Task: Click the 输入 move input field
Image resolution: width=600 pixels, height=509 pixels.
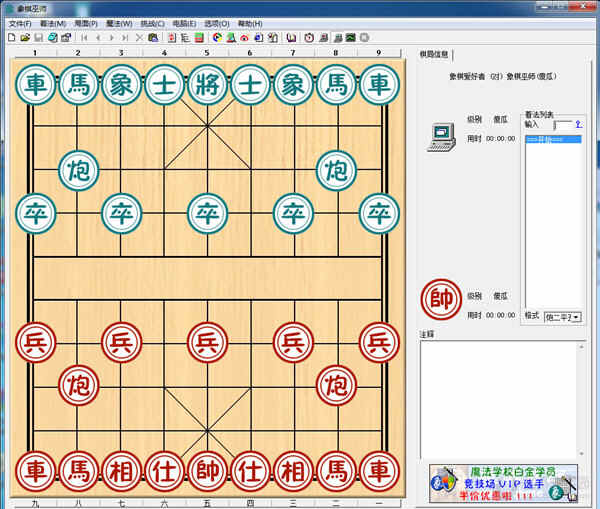Action: (x=561, y=125)
